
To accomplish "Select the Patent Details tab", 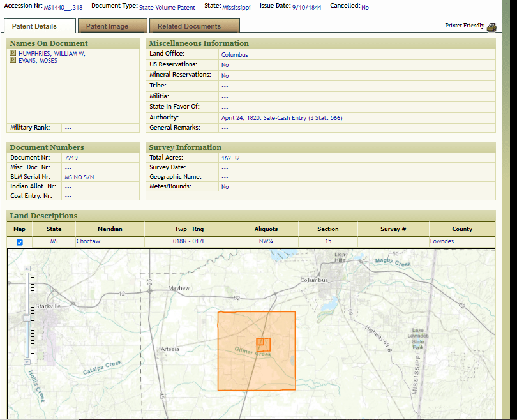I will (34, 26).
